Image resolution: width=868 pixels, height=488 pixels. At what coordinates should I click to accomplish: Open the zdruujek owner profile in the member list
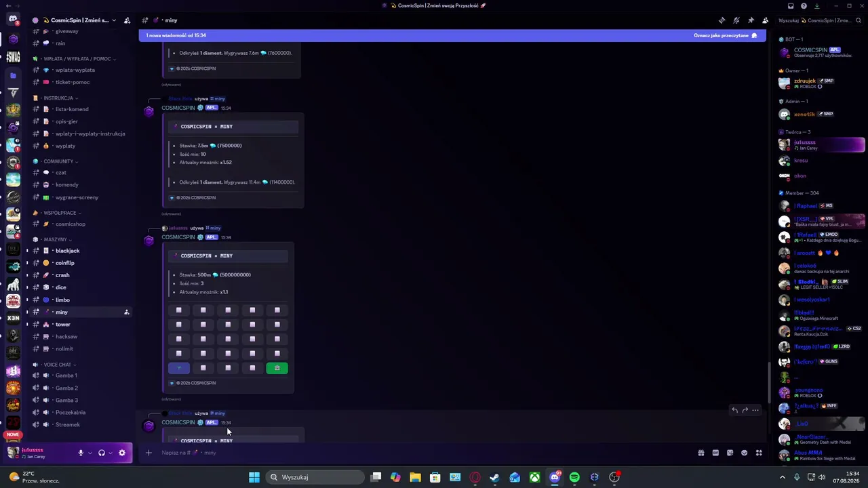(822, 83)
